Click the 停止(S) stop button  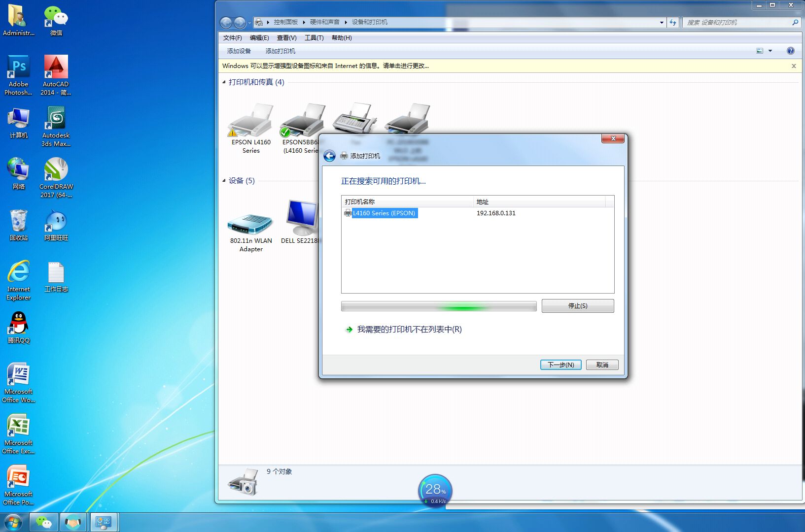(578, 306)
